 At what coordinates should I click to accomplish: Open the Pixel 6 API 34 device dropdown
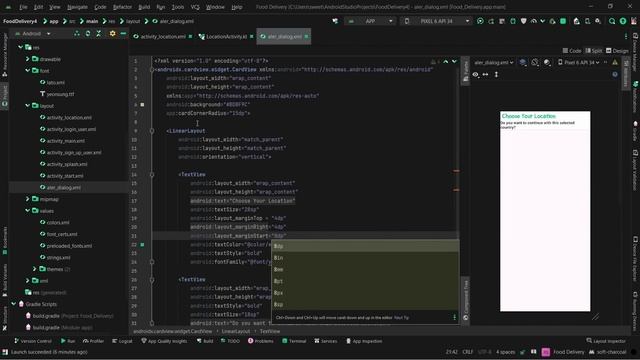(436, 21)
